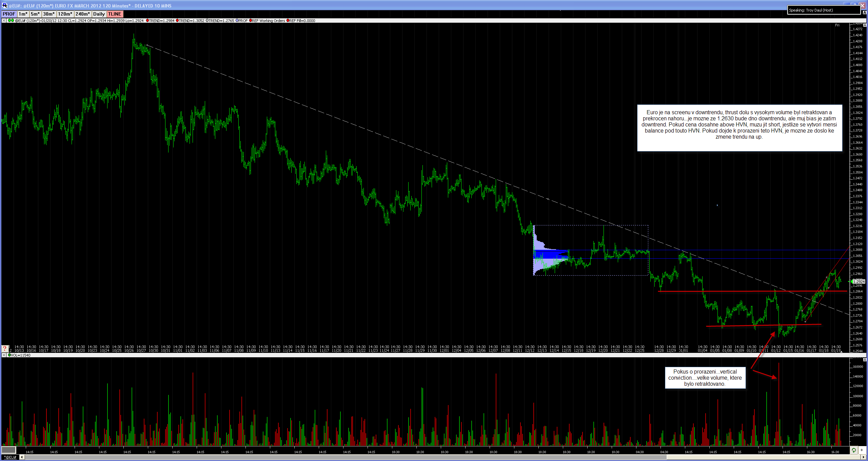Click the green refresh chart icon
The width and height of the screenshot is (868, 461).
pos(854,450)
